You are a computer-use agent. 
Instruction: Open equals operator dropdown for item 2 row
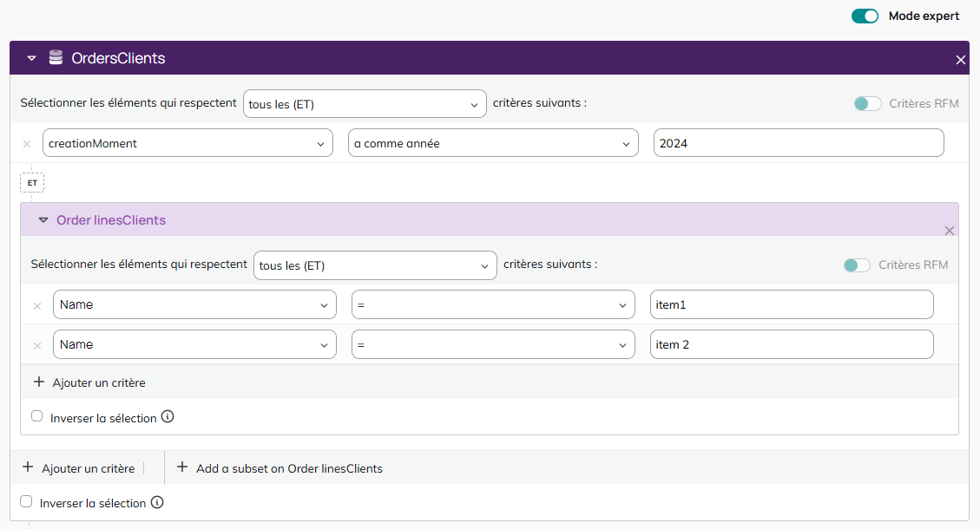coord(494,345)
